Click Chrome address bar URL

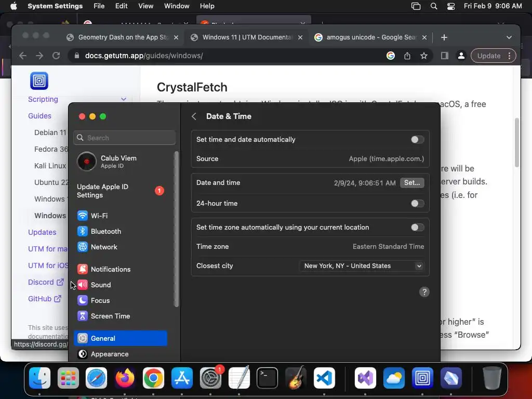tap(144, 56)
